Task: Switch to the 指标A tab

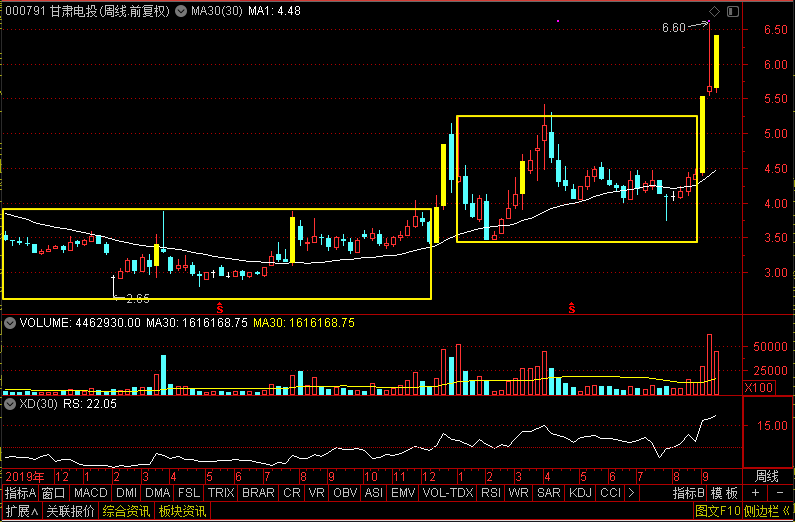Action: (20, 493)
